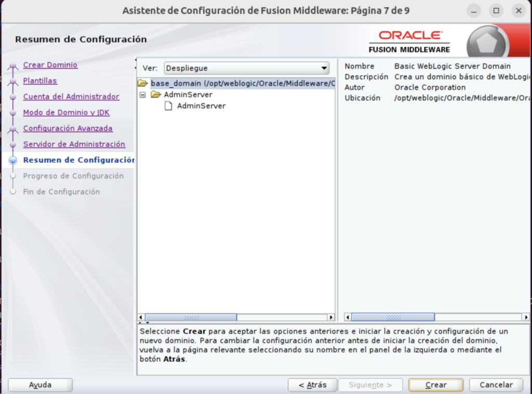This screenshot has height=394, width=532.
Task: Click the Atrás button
Action: point(312,385)
